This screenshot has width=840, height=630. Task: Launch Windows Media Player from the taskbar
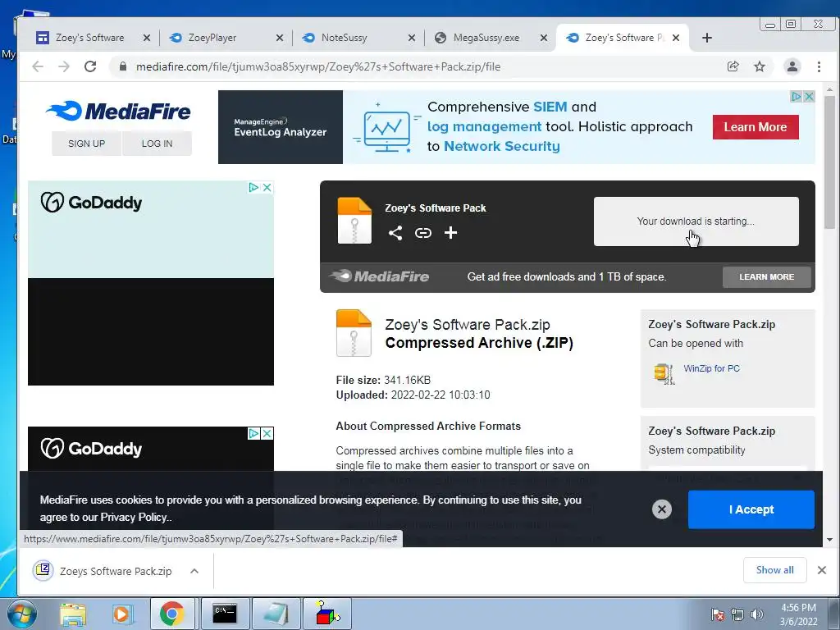pos(121,614)
